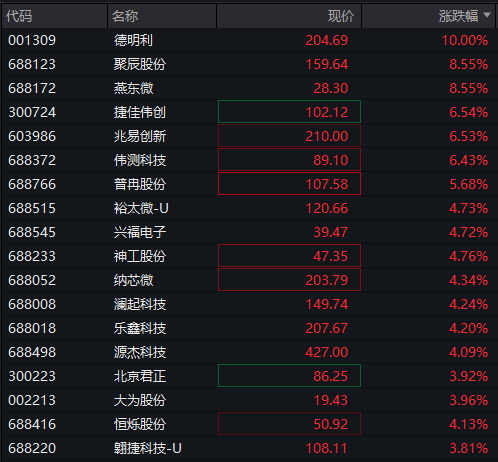Open the 翱捷科技-U stock name
The image size is (498, 462).
point(148,448)
